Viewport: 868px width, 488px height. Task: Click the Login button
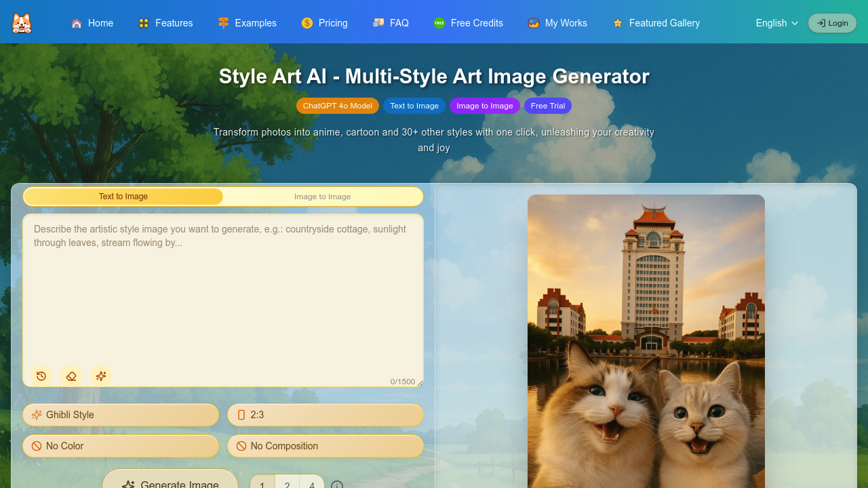(832, 23)
